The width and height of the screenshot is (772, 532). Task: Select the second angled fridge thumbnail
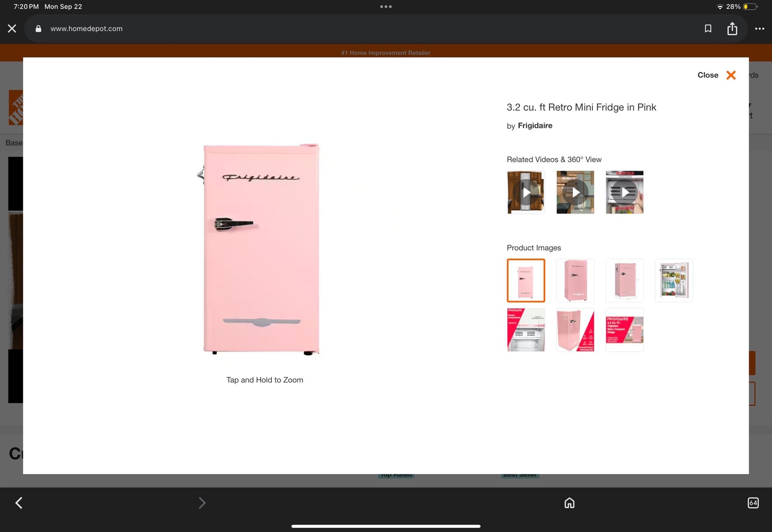575,280
